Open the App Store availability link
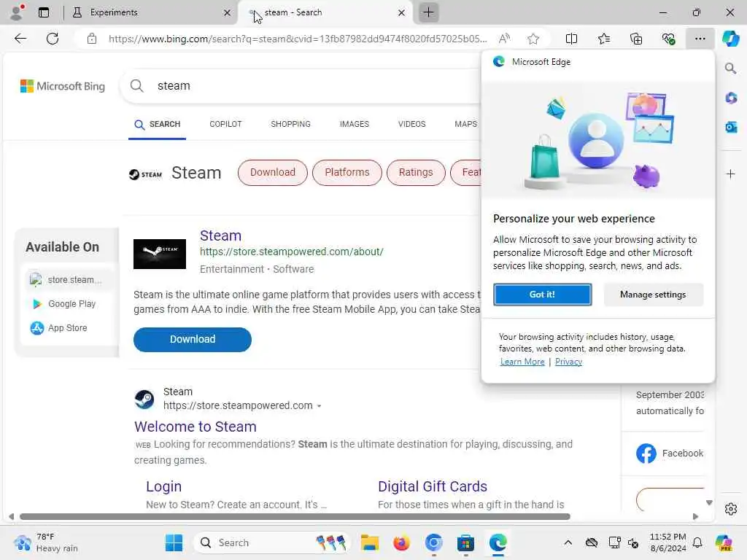747x560 pixels. (x=58, y=328)
